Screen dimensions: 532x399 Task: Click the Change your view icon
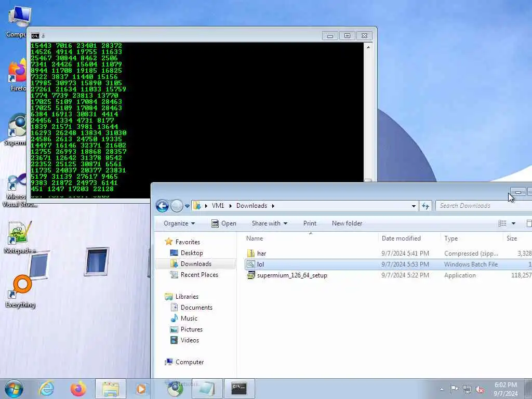pos(502,223)
